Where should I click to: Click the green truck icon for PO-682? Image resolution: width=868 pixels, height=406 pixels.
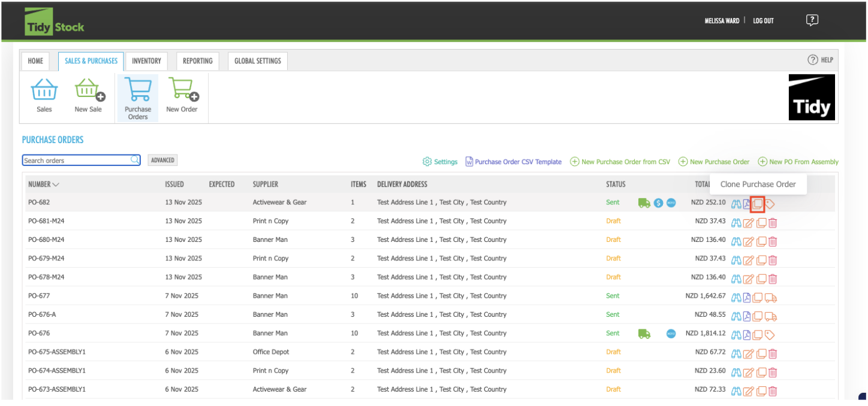pyautogui.click(x=644, y=203)
